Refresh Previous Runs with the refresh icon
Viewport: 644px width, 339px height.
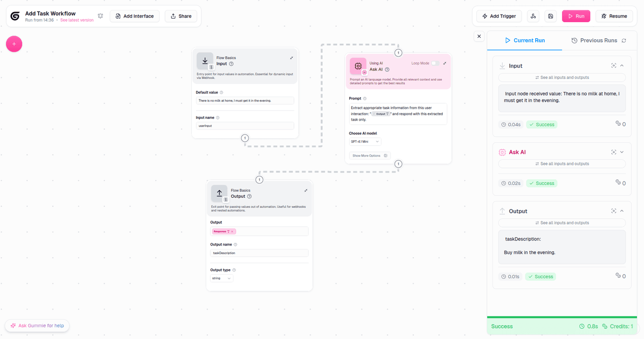pyautogui.click(x=624, y=40)
